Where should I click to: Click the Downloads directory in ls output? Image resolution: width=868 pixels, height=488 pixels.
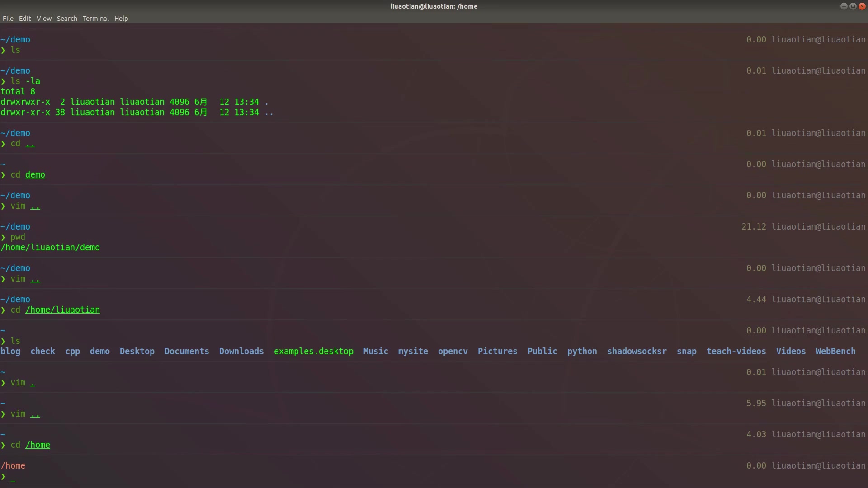pyautogui.click(x=241, y=351)
